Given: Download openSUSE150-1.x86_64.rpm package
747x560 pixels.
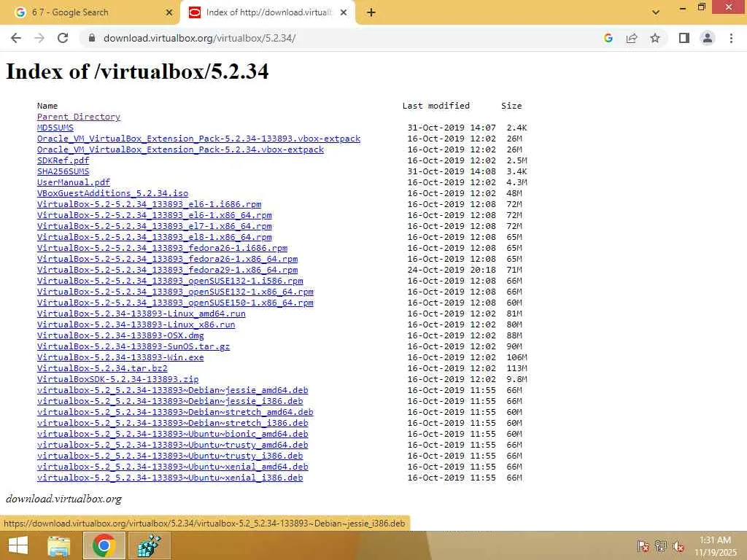Looking at the screenshot, I should pyautogui.click(x=175, y=303).
